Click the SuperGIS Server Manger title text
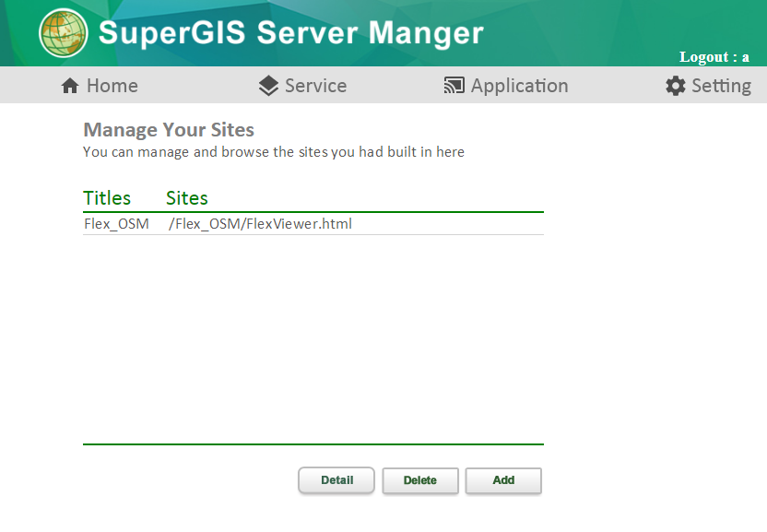This screenshot has height=532, width=767. (x=291, y=33)
